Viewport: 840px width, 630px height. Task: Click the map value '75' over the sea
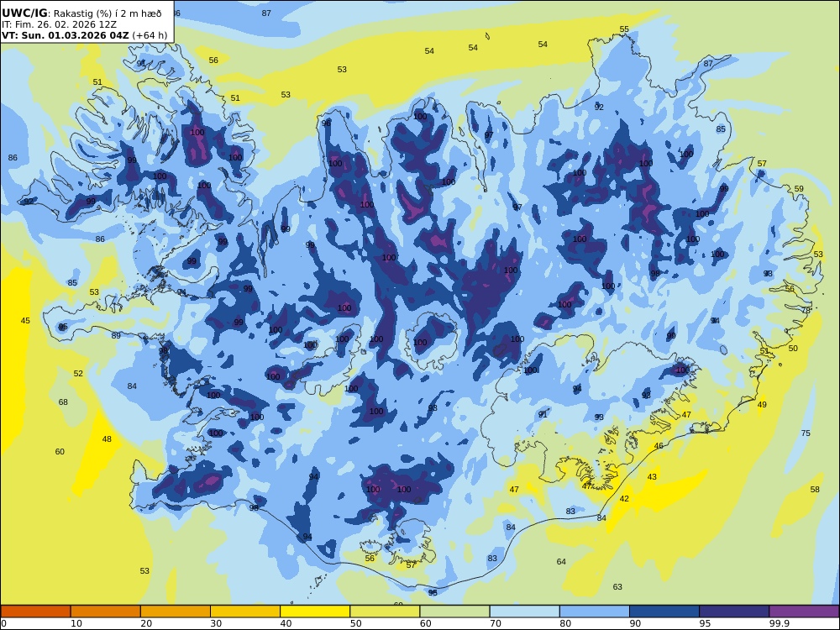pos(806,433)
